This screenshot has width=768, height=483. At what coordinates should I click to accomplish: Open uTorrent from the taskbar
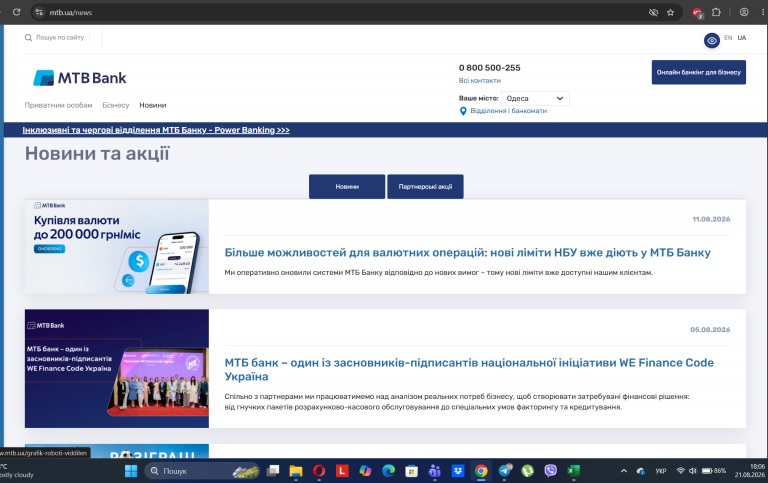[528, 471]
